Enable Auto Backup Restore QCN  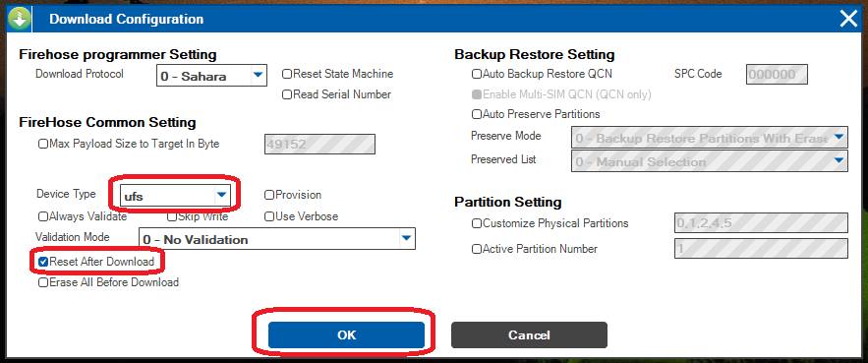point(477,74)
